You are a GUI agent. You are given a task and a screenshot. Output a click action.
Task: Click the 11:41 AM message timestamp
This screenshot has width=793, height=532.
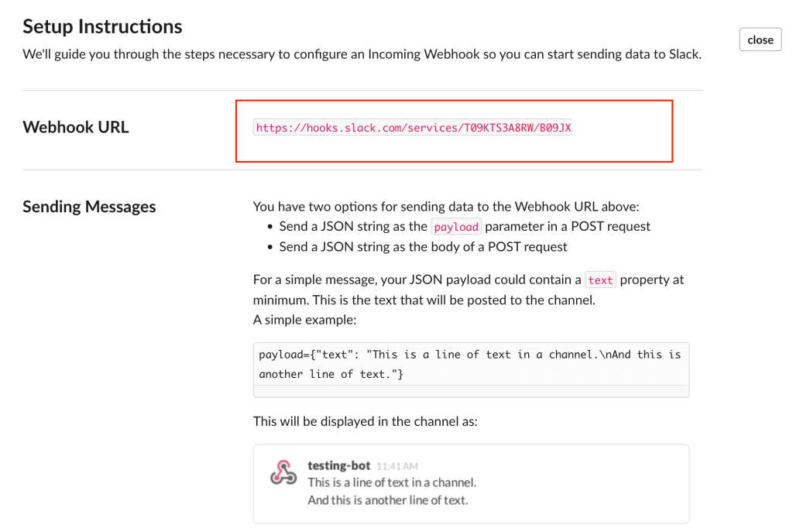(x=397, y=466)
